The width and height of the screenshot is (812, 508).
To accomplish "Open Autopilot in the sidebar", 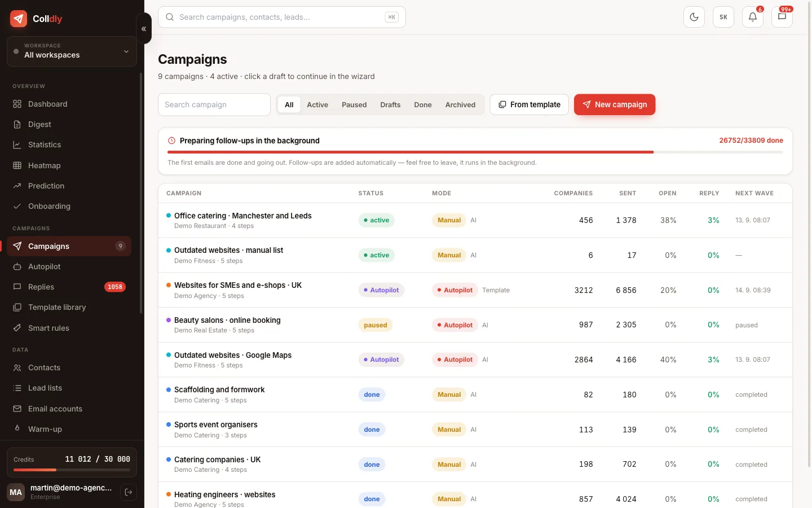I will 69,266.
